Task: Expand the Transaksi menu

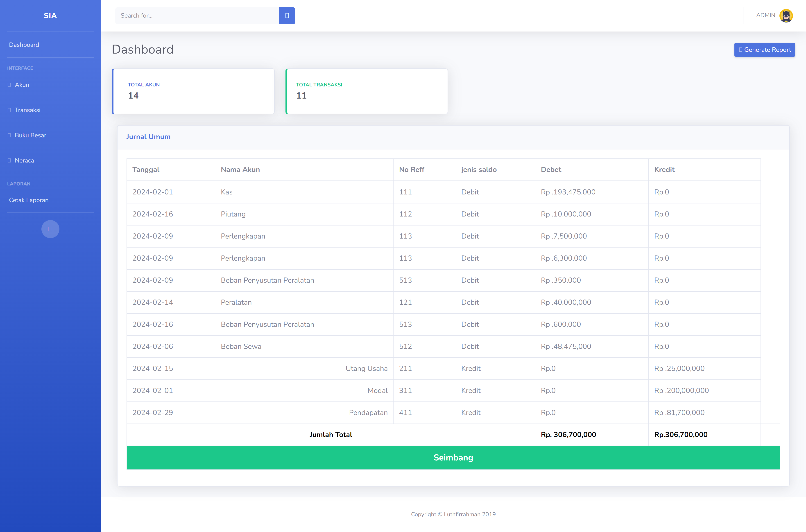Action: 28,110
